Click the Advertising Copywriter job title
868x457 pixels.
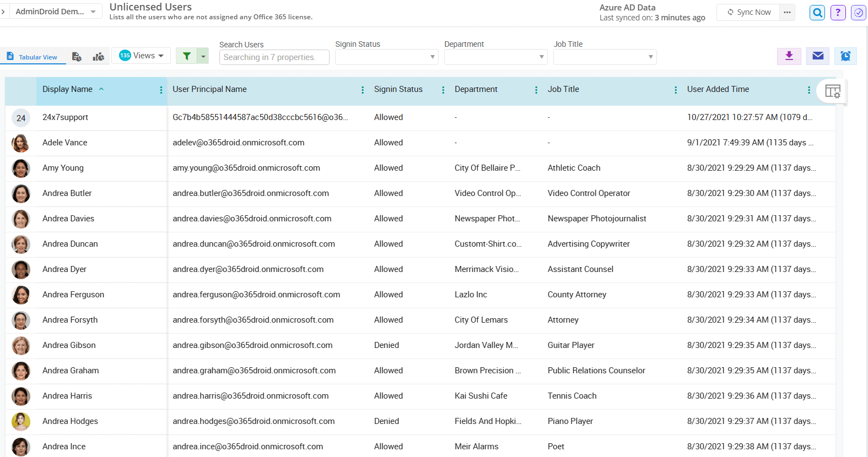(589, 244)
